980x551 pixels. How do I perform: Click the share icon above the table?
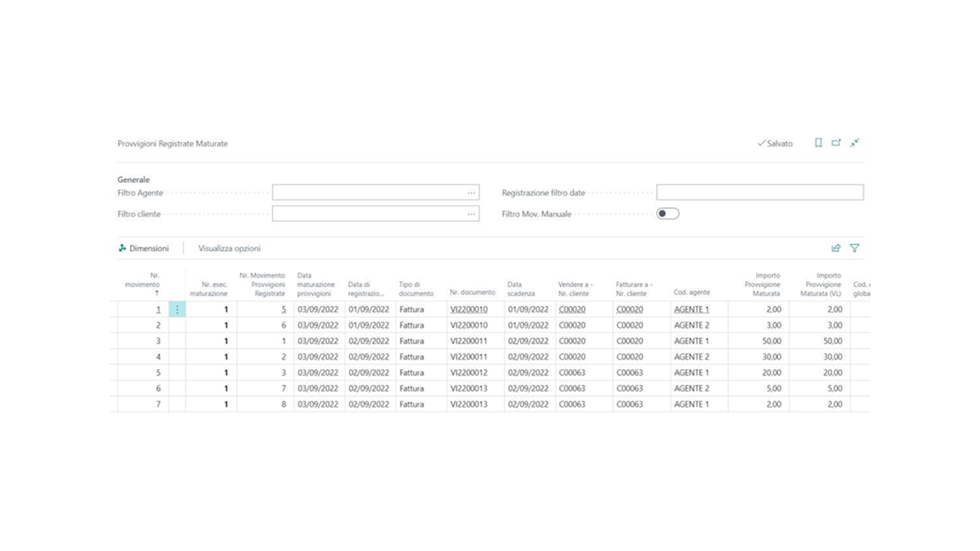836,248
